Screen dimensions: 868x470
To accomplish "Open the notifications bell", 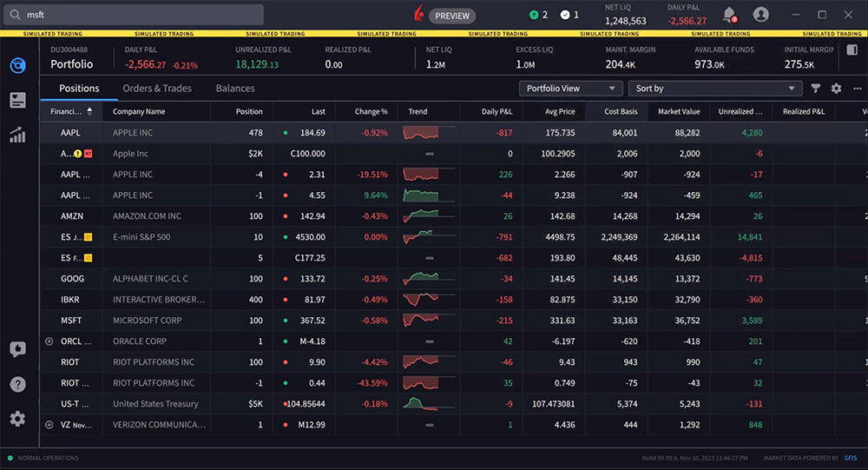I will (729, 15).
